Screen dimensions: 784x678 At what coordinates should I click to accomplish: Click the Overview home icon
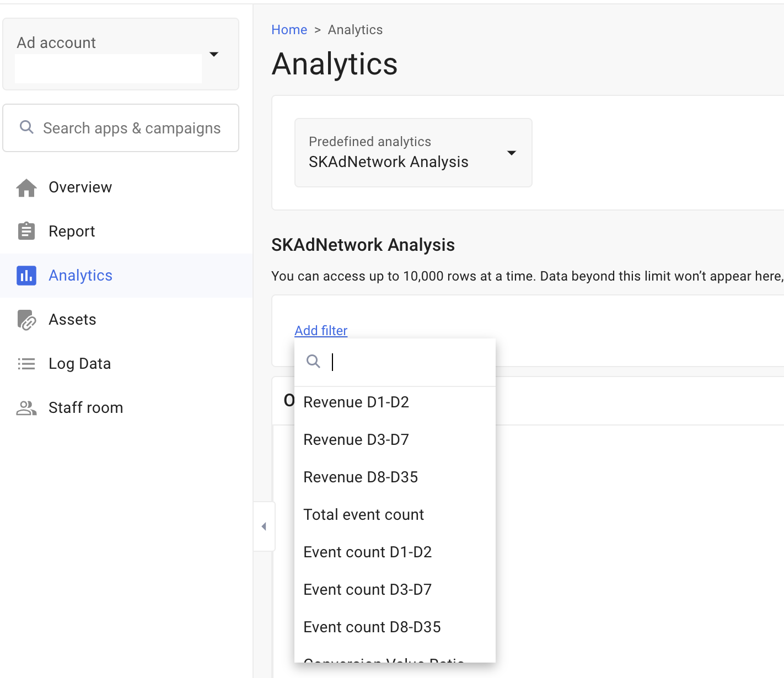pos(26,188)
